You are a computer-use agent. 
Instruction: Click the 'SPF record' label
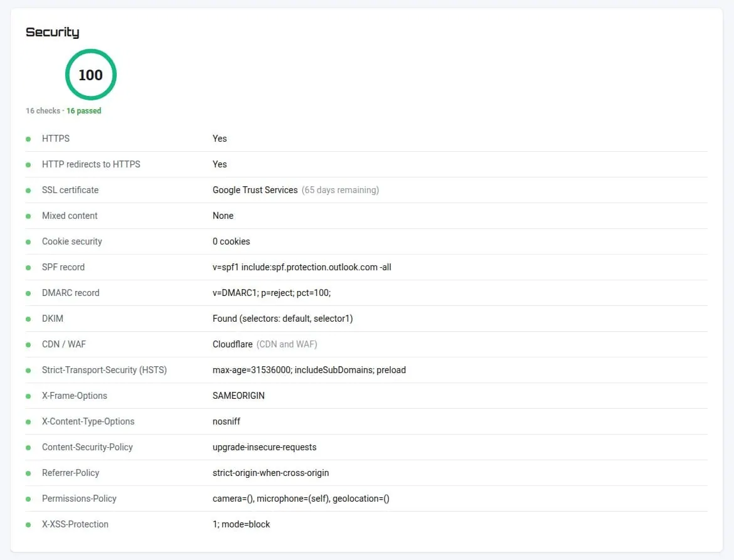point(63,267)
